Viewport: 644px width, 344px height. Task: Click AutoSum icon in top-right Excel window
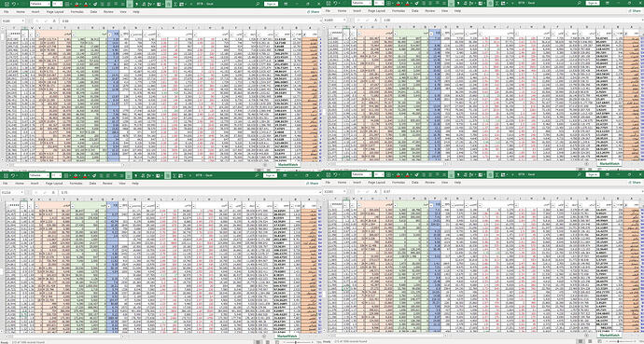click(497, 3)
